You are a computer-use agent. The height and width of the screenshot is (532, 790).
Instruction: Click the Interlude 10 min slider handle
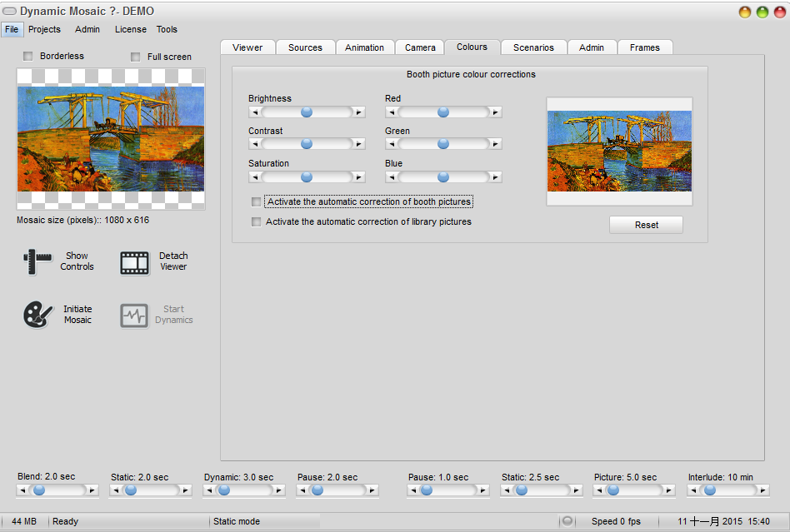click(710, 490)
